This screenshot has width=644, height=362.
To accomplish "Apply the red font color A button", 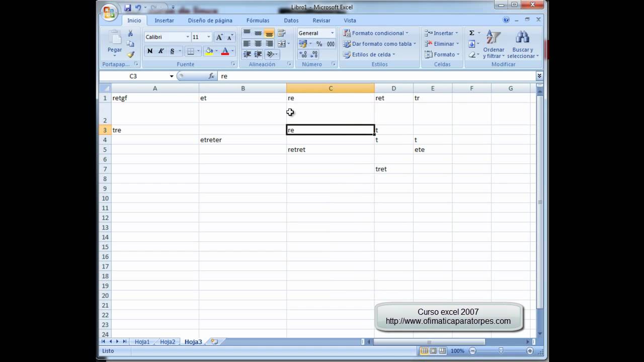I will pyautogui.click(x=225, y=51).
